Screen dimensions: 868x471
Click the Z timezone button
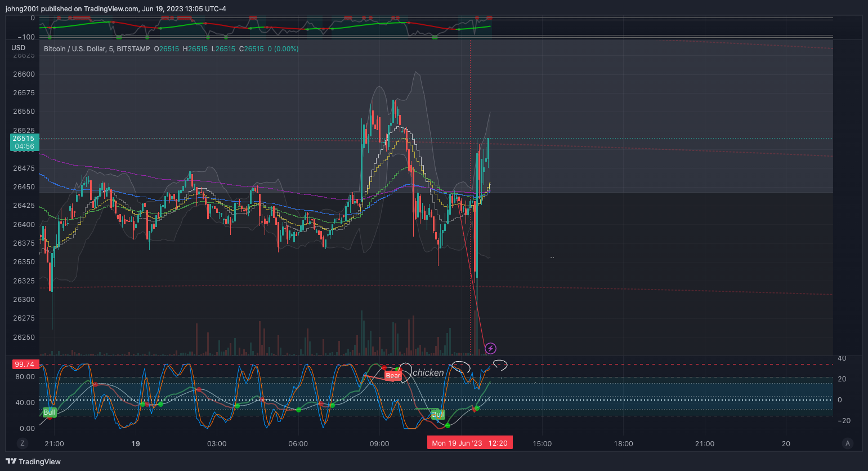(23, 443)
